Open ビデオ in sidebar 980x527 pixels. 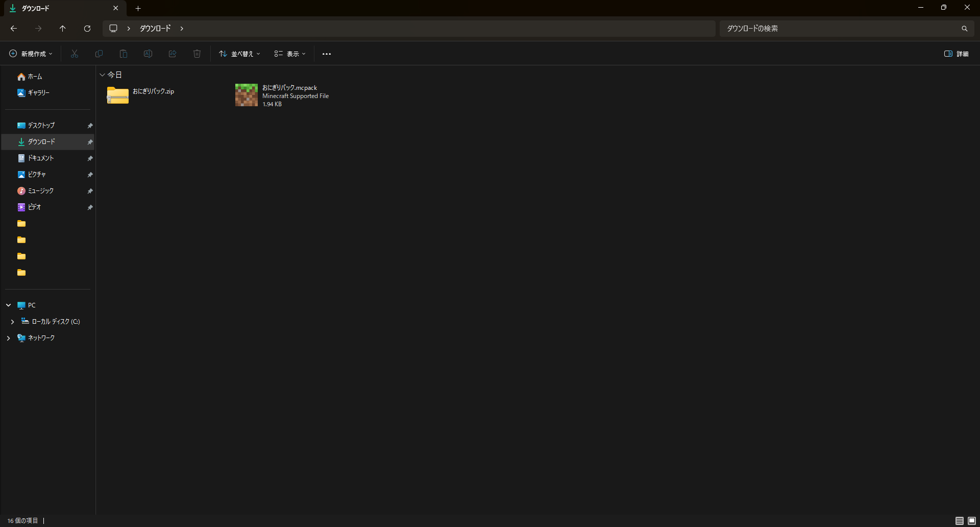34,207
